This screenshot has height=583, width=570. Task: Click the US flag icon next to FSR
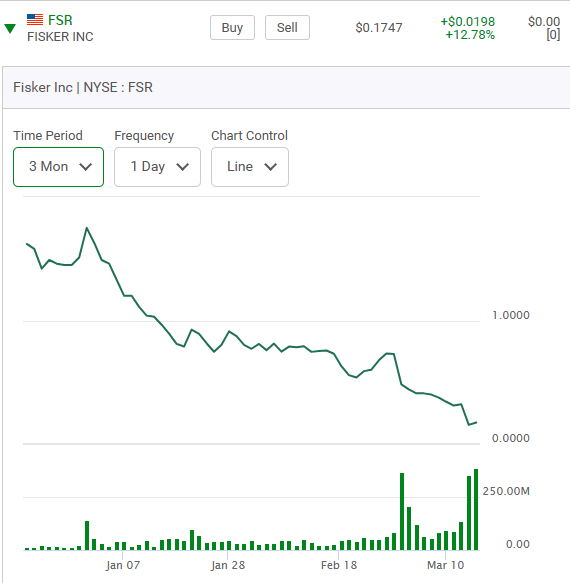[35, 20]
